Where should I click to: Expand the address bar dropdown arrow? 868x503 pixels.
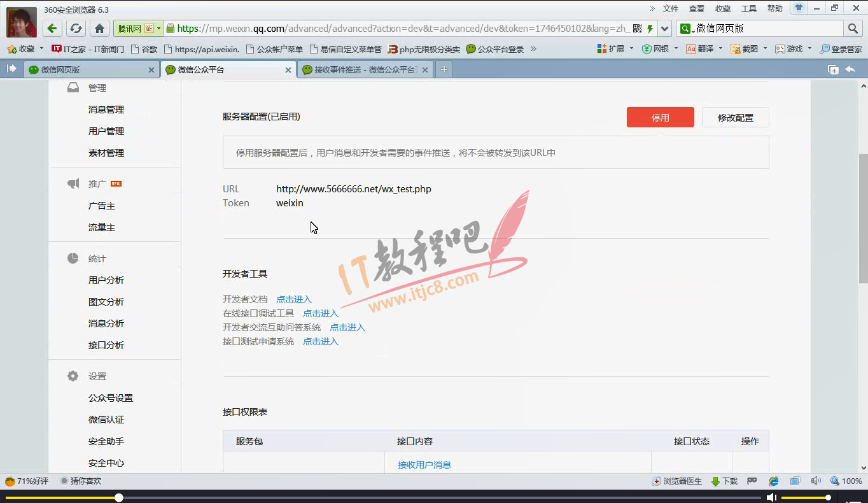pyautogui.click(x=664, y=29)
